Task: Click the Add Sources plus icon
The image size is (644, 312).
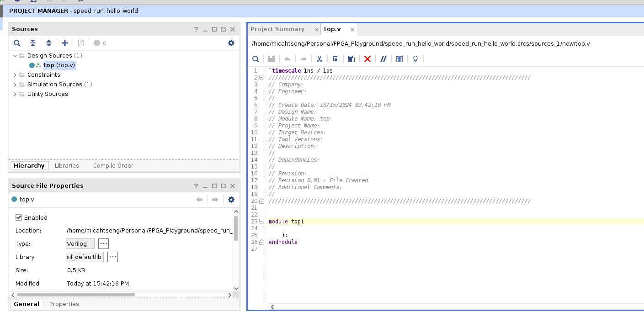Action: click(x=65, y=43)
